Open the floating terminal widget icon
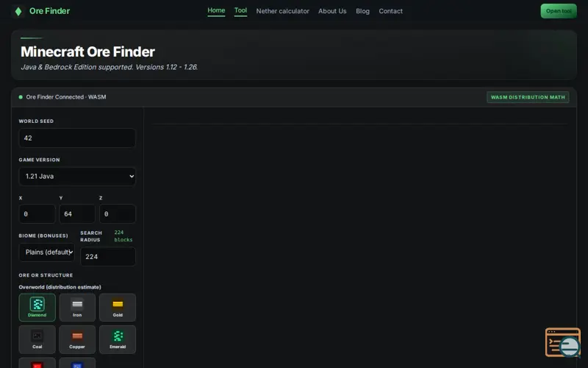The image size is (588, 368). pos(562,342)
